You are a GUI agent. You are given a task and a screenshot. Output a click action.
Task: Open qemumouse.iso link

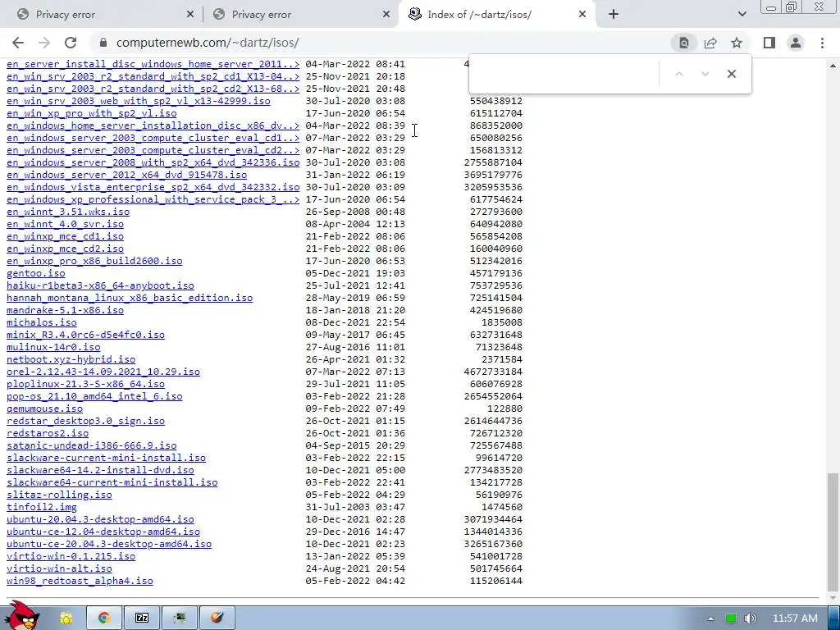(x=44, y=409)
